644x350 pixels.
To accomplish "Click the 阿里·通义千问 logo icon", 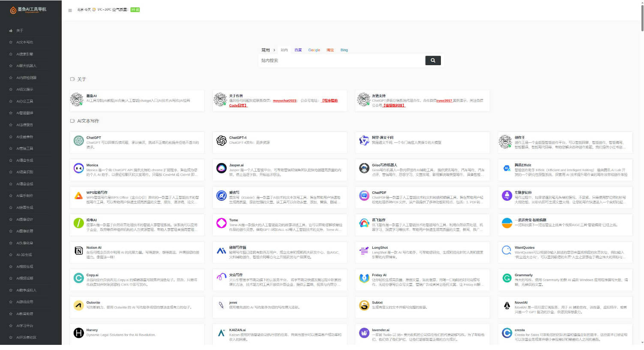I will coord(364,141).
